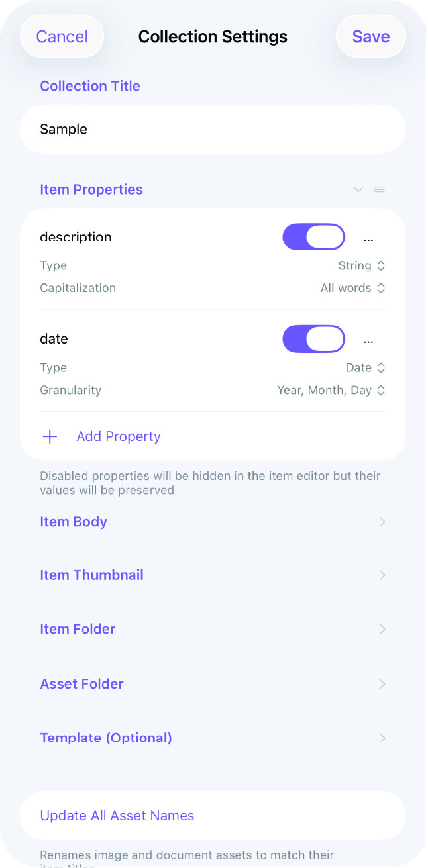Open the Type dropdown set to String
428x868 pixels.
pyautogui.click(x=362, y=265)
